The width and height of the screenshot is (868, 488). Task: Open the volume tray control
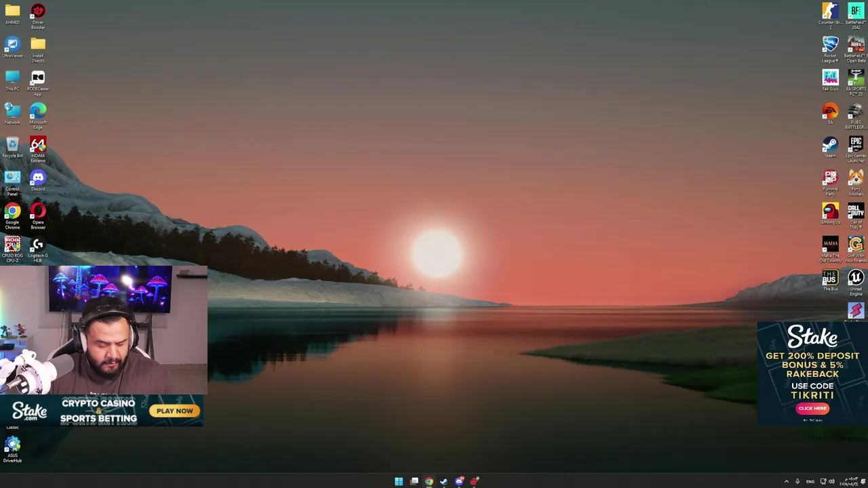(831, 481)
